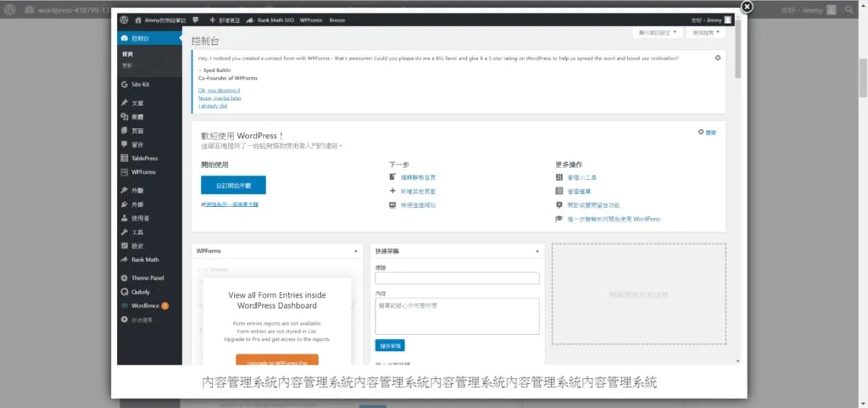Open Settings sliders icon in sidebar
The image size is (868, 408).
[x=124, y=246]
